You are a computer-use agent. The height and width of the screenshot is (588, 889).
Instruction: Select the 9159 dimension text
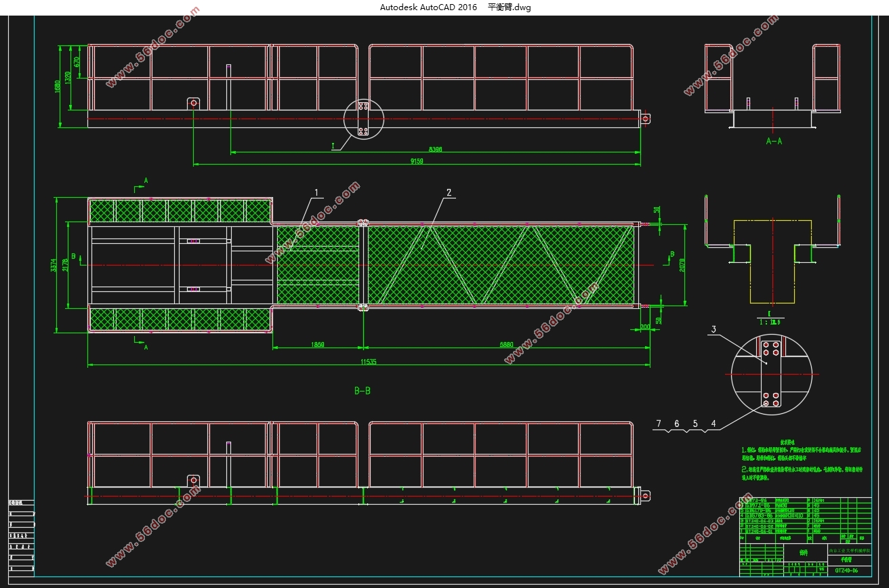coord(417,161)
